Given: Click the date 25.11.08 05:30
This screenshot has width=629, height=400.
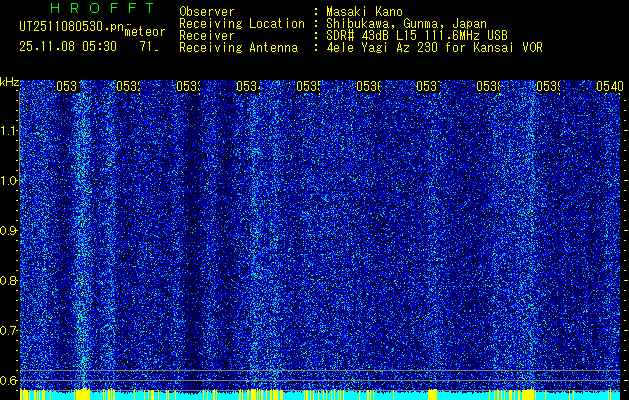Looking at the screenshot, I should click(68, 47).
